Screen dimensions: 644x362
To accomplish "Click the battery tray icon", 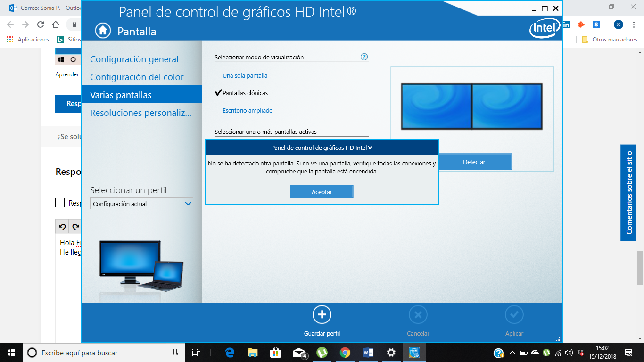I will pos(524,353).
